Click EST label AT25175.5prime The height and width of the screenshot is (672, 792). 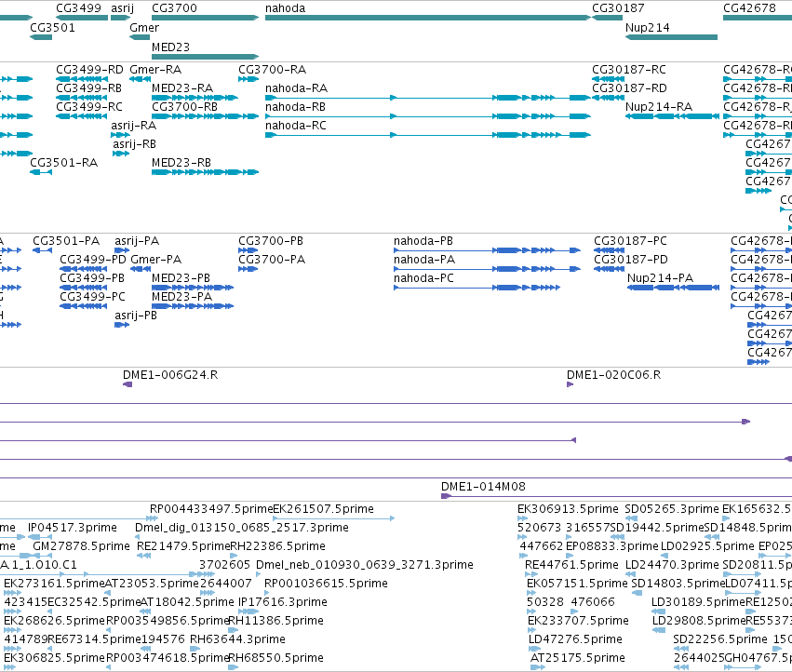pos(578,657)
